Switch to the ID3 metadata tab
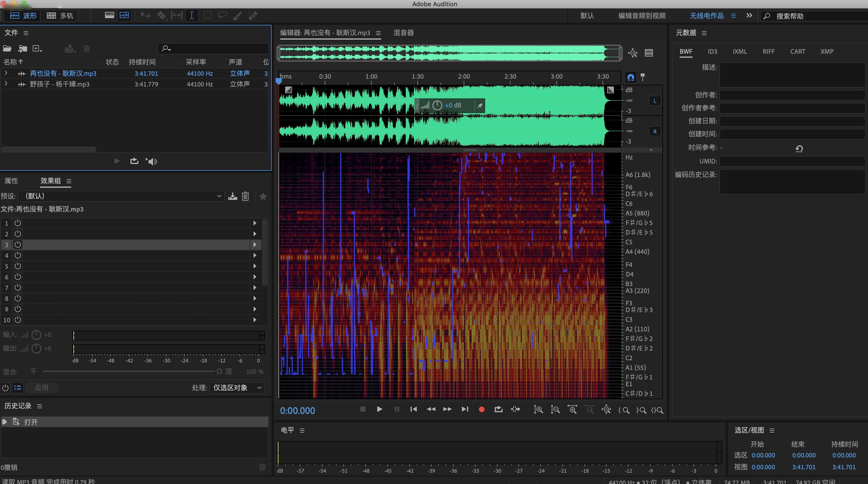868x484 pixels. pyautogui.click(x=712, y=51)
